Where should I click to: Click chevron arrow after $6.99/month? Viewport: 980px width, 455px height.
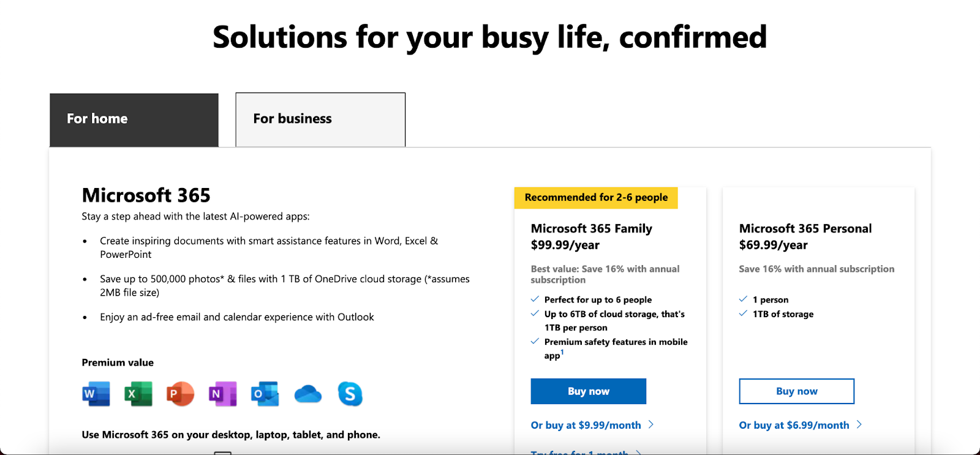pyautogui.click(x=859, y=424)
